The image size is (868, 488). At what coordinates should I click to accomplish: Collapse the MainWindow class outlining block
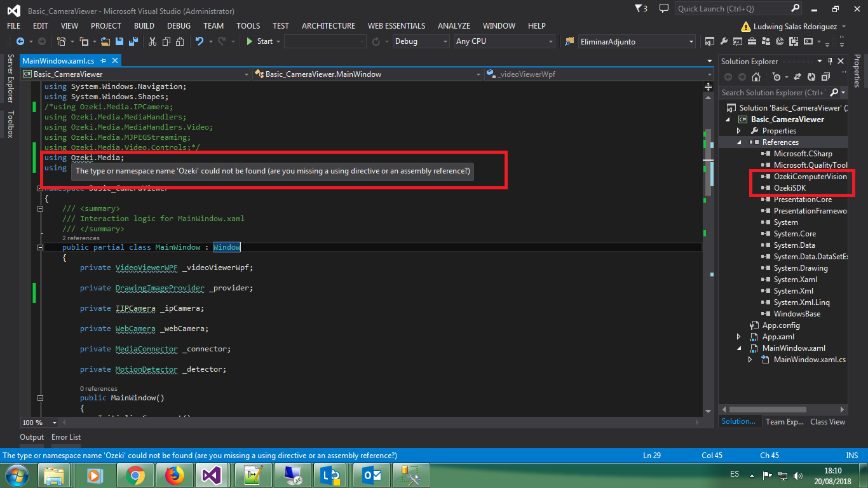40,247
